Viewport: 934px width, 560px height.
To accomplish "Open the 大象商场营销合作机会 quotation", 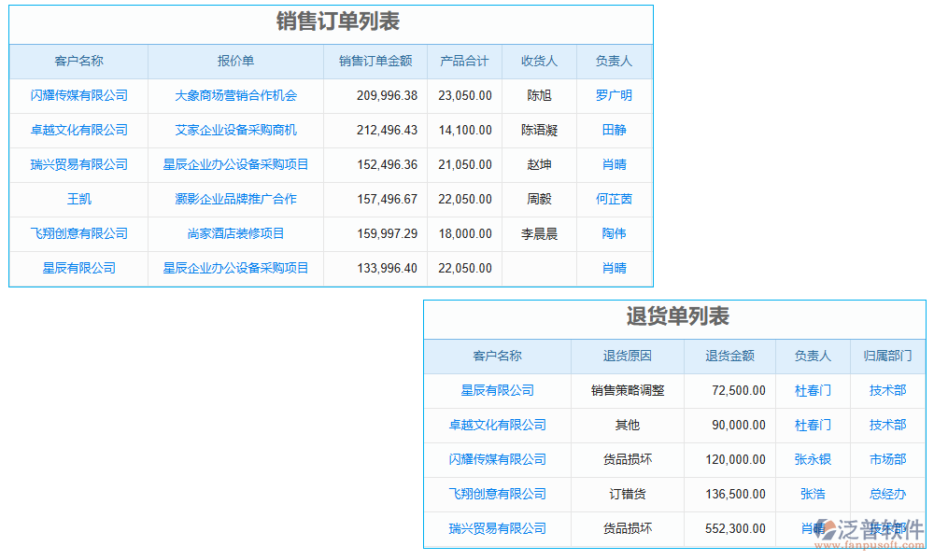I will click(x=235, y=96).
